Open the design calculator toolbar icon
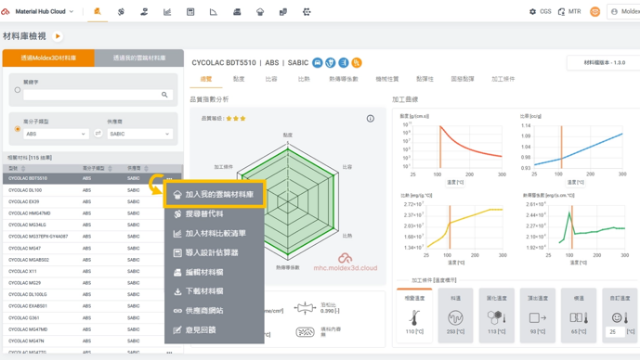This screenshot has height=360, width=640. [x=190, y=12]
